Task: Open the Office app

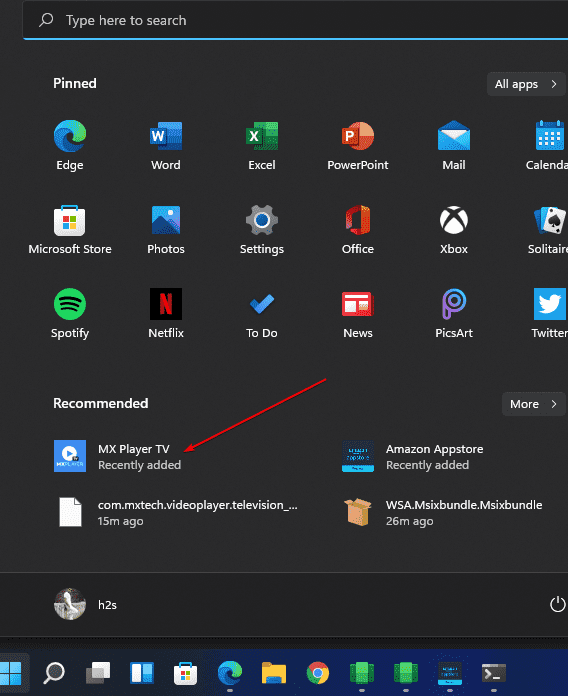Action: pyautogui.click(x=358, y=229)
